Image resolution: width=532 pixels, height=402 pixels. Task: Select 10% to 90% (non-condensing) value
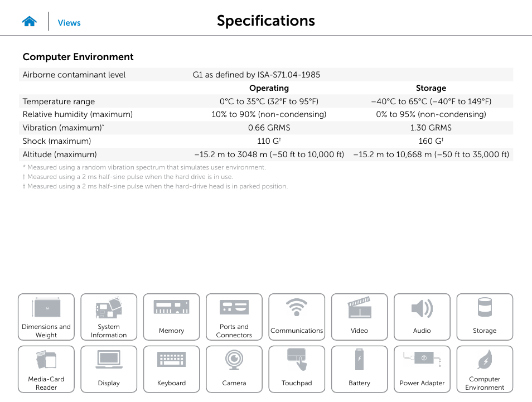point(269,114)
